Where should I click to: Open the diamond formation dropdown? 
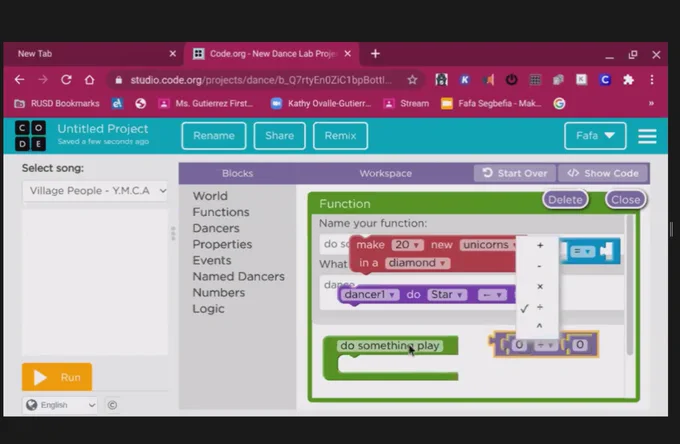click(417, 263)
